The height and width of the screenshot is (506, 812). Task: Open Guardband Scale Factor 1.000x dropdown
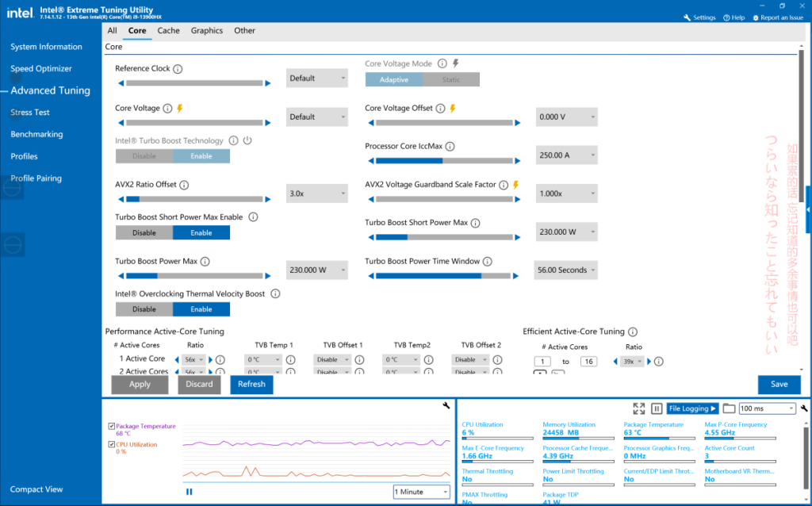(566, 194)
